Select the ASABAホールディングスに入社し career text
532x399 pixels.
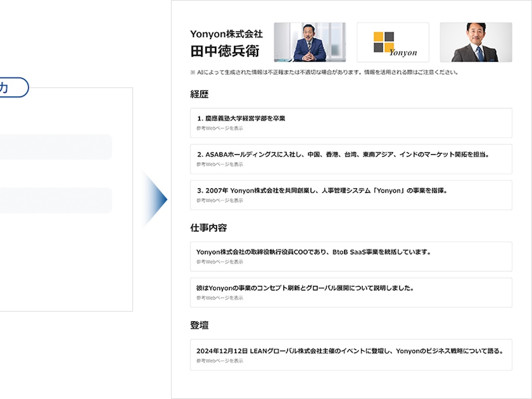(344, 155)
